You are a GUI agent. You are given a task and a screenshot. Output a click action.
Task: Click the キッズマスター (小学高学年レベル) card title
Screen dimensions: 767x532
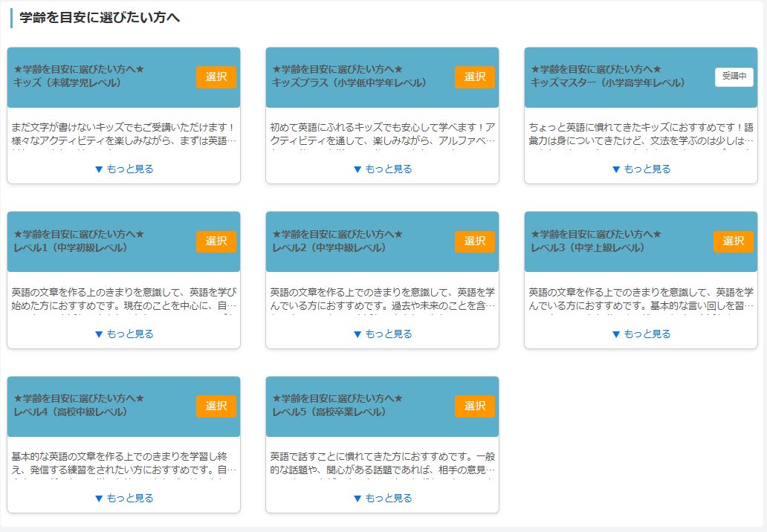click(x=608, y=83)
